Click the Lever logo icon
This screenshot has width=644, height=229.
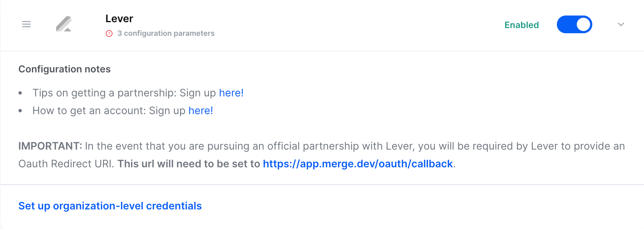[64, 24]
